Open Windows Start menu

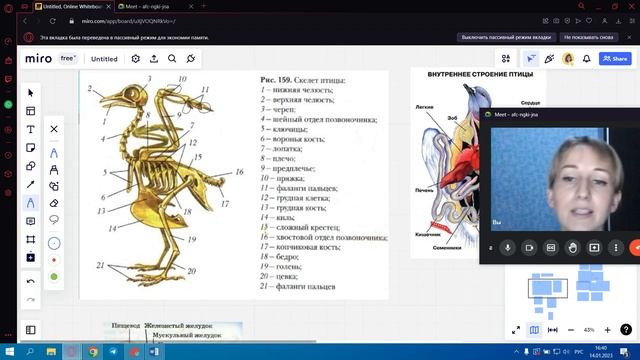pos(9,351)
